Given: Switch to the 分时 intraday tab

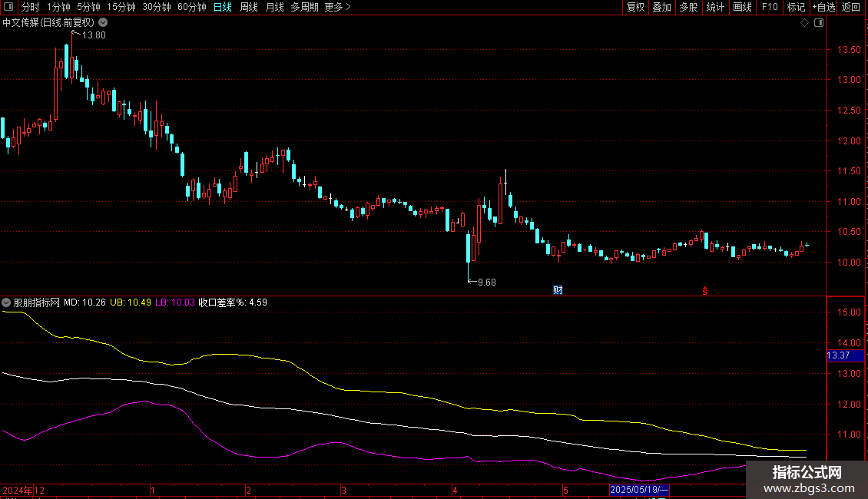Looking at the screenshot, I should 31,7.
